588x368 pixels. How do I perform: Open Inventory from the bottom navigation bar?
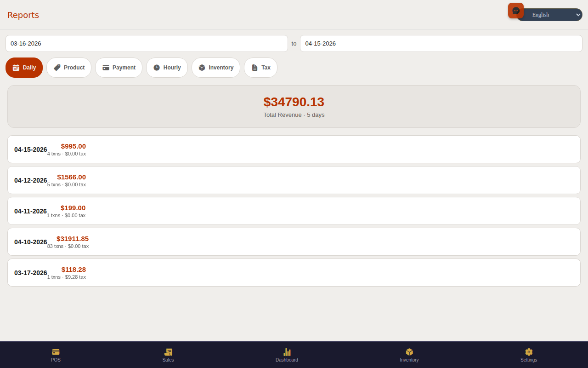[409, 355]
